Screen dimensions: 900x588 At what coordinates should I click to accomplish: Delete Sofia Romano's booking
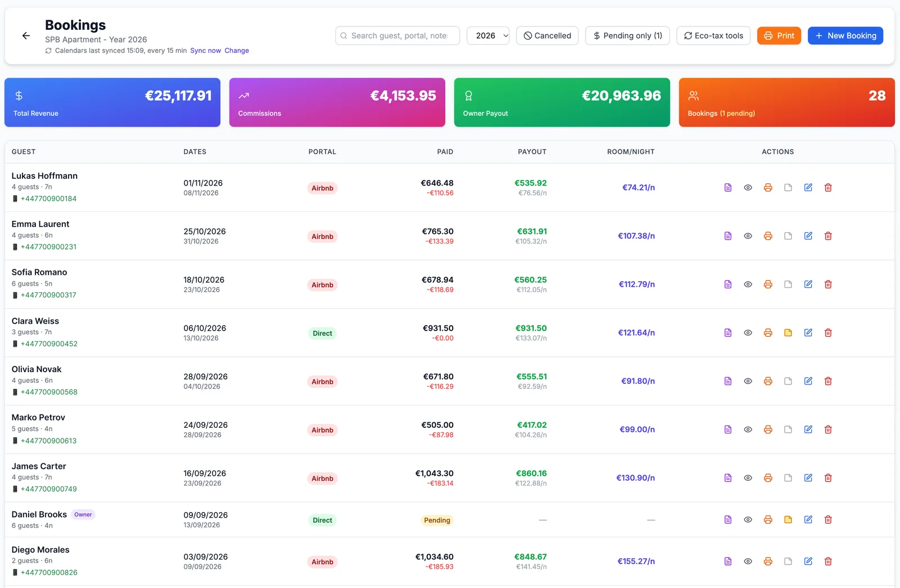click(x=828, y=284)
